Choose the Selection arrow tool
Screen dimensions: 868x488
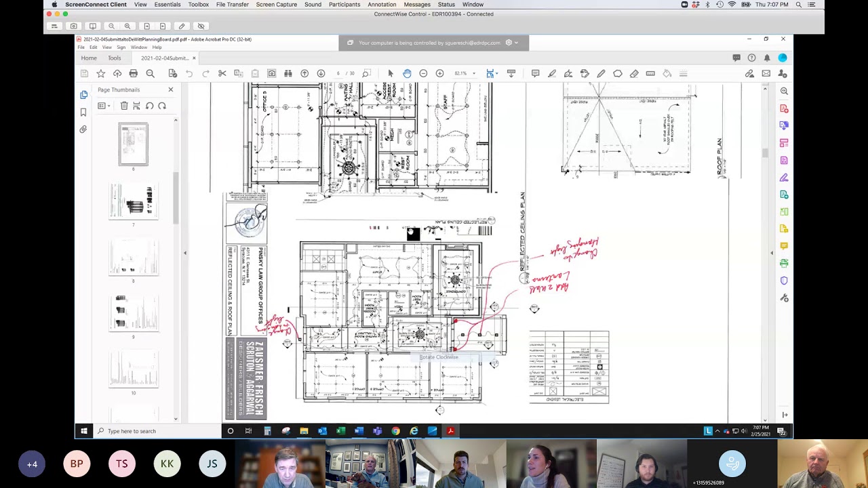click(x=390, y=73)
